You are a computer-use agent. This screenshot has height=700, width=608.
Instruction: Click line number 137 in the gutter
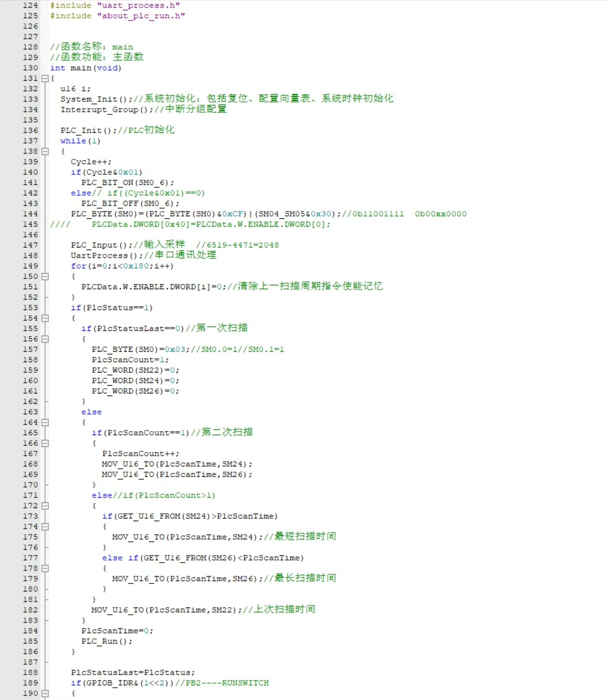(30, 141)
